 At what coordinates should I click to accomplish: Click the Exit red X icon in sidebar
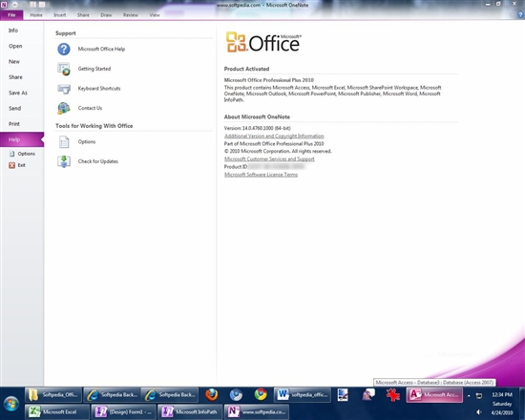12,165
